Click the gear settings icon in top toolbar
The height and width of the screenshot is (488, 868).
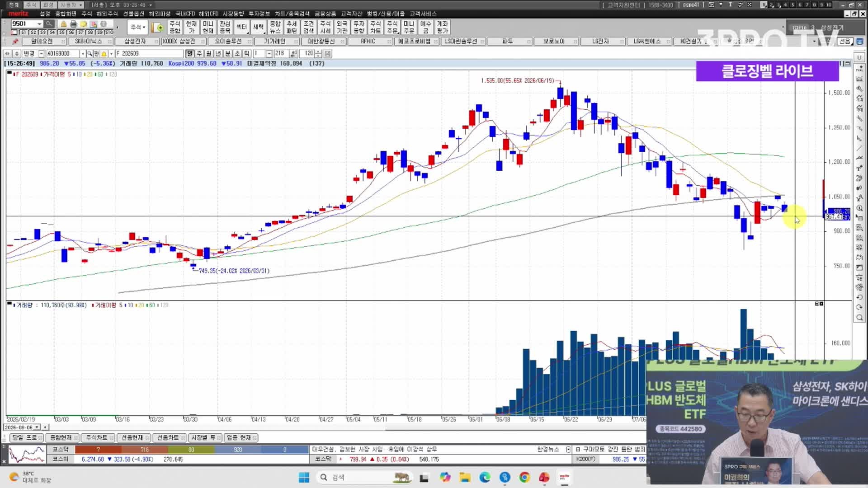point(103,23)
